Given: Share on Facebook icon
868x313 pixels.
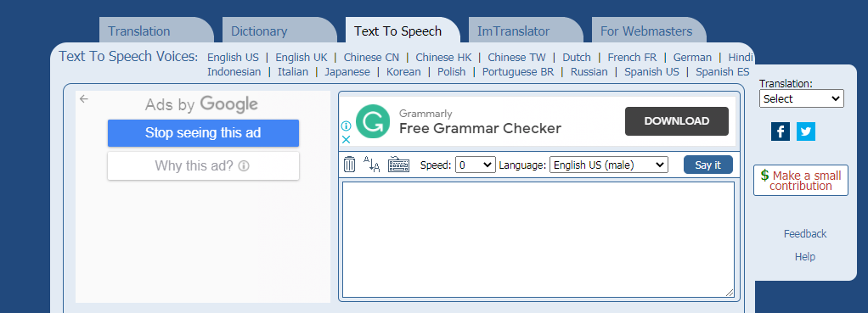Looking at the screenshot, I should click(x=781, y=131).
